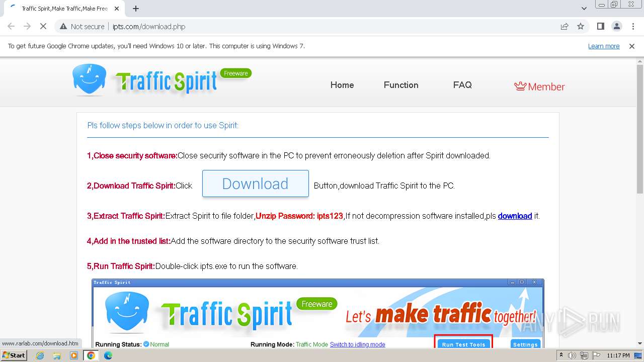Click the Running Status Normal text

[132, 344]
